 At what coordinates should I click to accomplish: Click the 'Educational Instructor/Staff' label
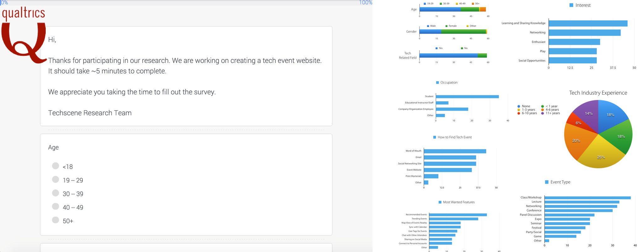[419, 103]
